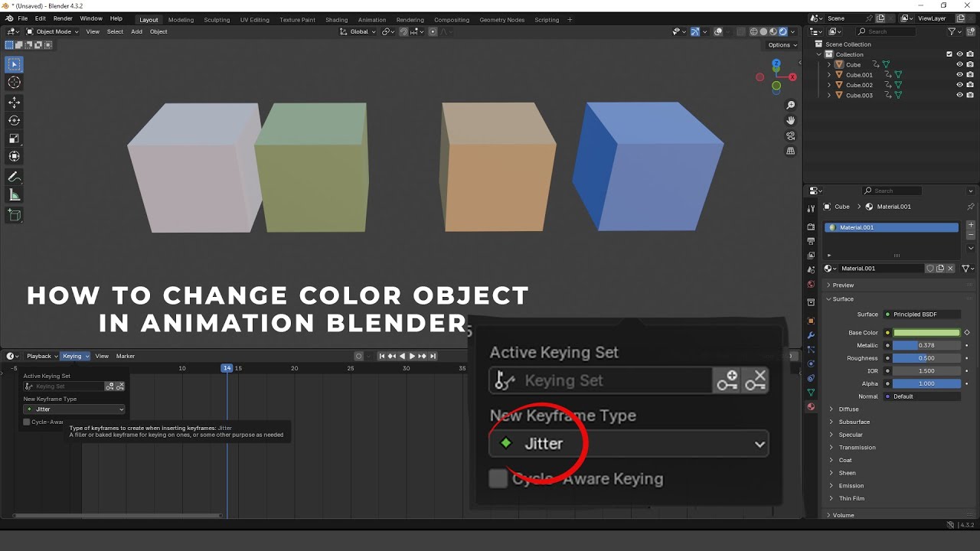Click the pin icon in properties header

(970, 207)
